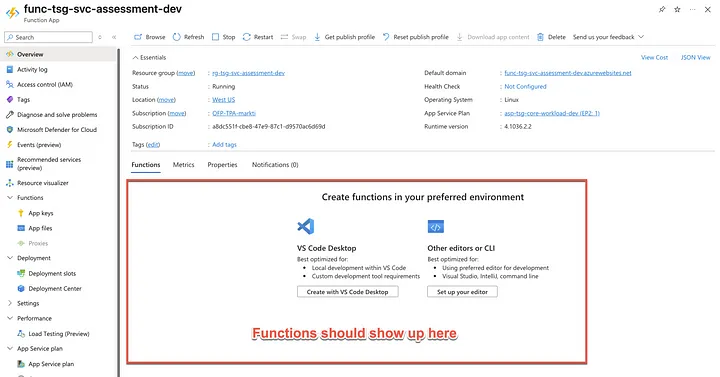Open Activity log in sidebar
The image size is (720, 377).
click(x=32, y=69)
